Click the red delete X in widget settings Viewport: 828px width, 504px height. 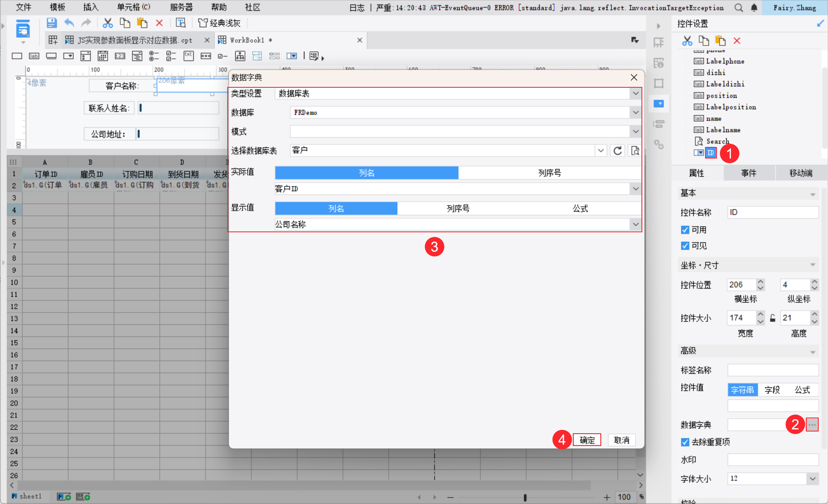[737, 41]
